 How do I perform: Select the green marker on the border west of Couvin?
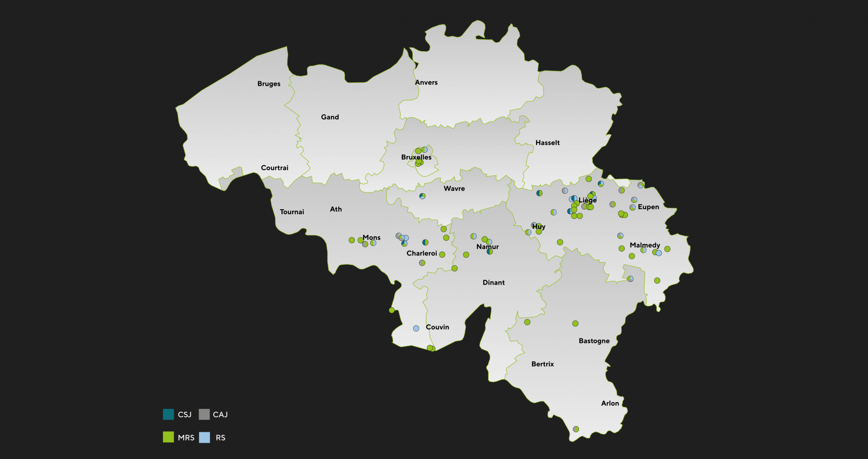pyautogui.click(x=392, y=310)
